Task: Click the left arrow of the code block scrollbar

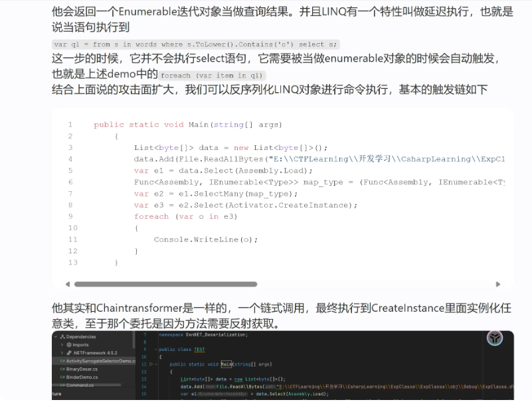Action: pos(68,284)
